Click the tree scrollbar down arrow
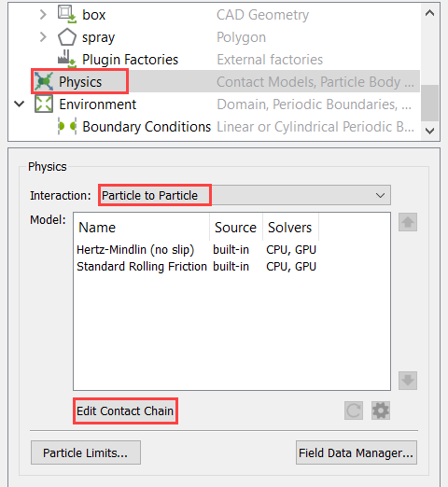Image resolution: width=448 pixels, height=487 pixels. pyautogui.click(x=429, y=131)
